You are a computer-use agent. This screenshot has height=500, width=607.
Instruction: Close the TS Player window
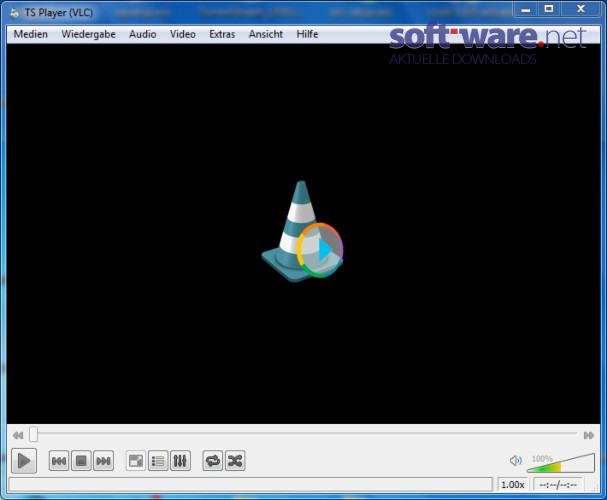pos(581,9)
